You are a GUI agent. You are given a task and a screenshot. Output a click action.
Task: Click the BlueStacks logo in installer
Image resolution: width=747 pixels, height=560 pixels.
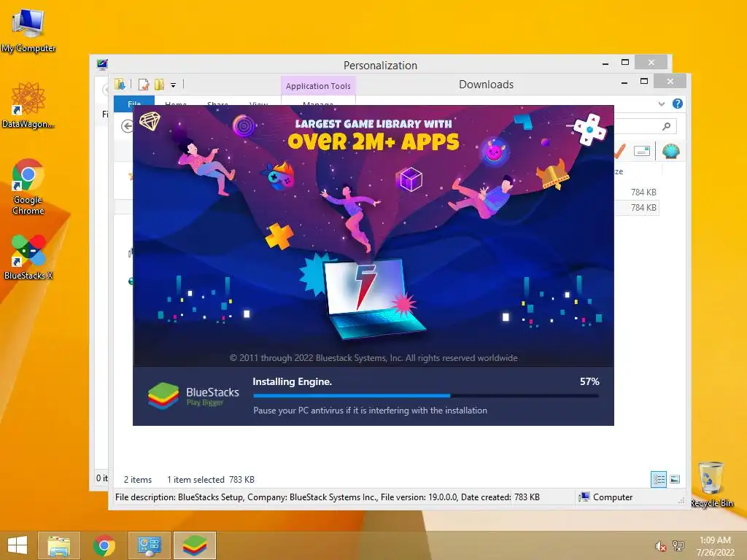click(x=193, y=395)
